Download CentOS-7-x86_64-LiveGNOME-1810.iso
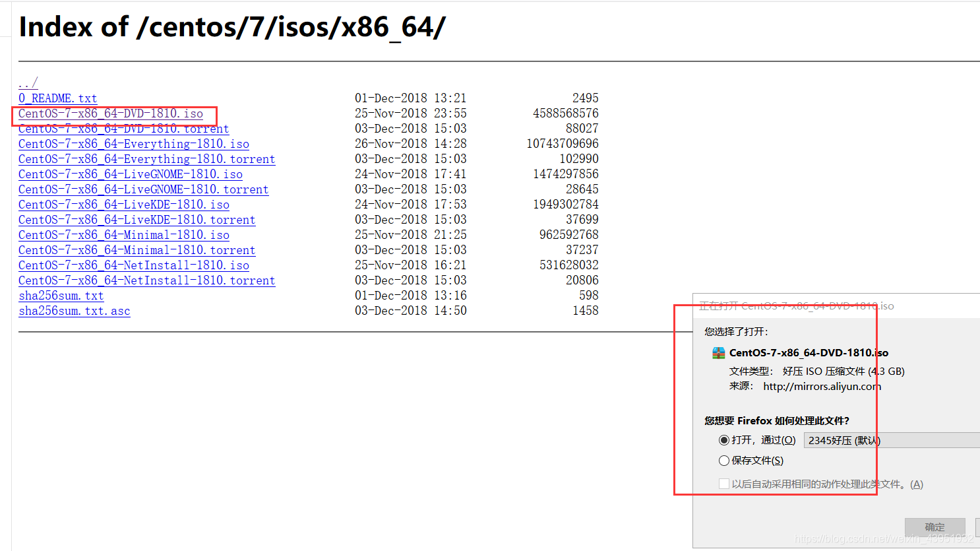This screenshot has width=980, height=551. pos(131,174)
